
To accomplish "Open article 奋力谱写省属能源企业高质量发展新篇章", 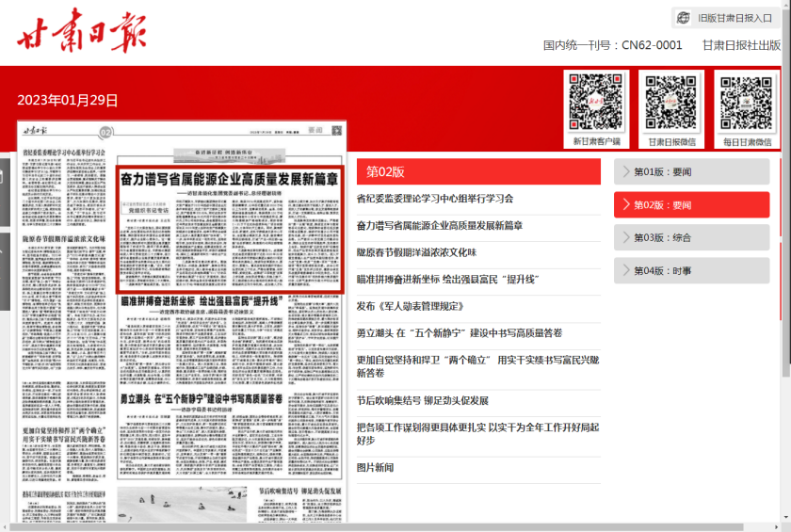I will click(x=439, y=226).
